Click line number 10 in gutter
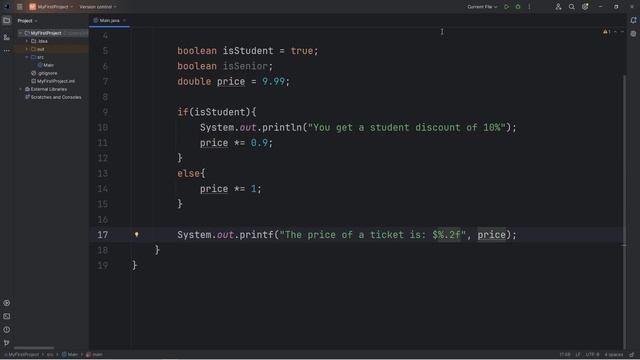Screen dimensions: 640x360 click(103, 127)
